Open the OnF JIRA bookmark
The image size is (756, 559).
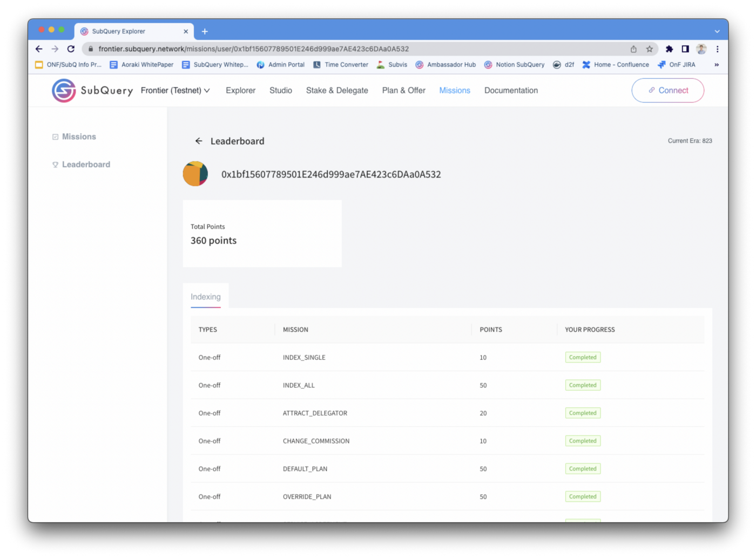coord(677,65)
